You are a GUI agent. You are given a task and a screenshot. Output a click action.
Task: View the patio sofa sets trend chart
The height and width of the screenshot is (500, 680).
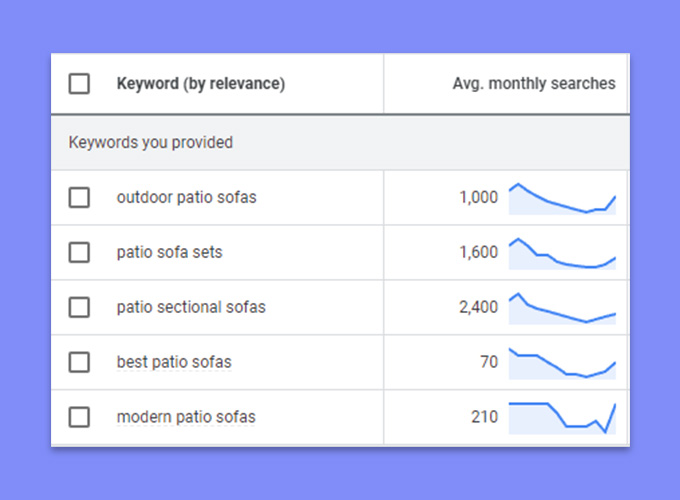[562, 254]
